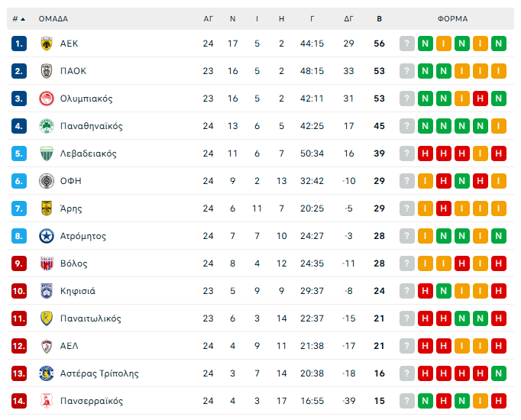
Task: Click the ΟΜΑΔΑ column header
Action: pos(53,18)
